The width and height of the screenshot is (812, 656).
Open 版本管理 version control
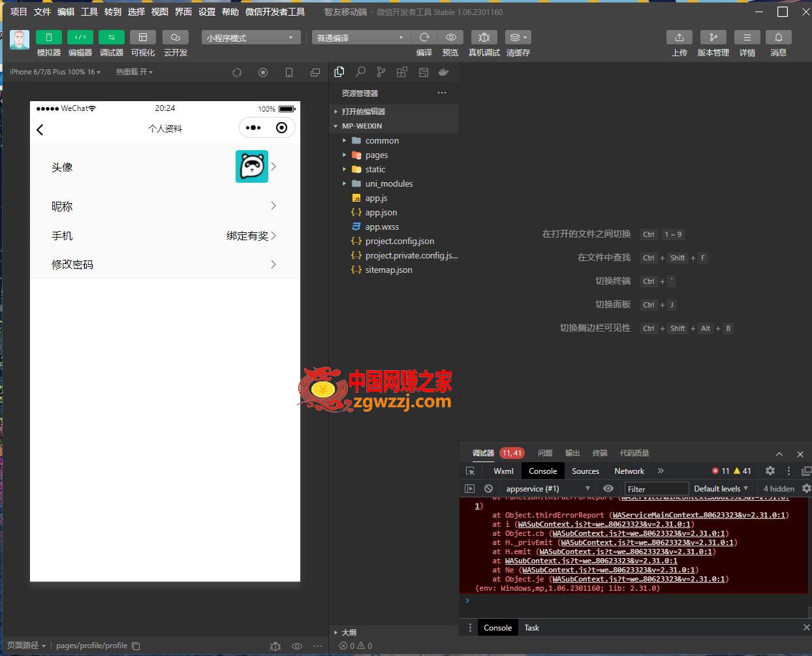click(713, 38)
